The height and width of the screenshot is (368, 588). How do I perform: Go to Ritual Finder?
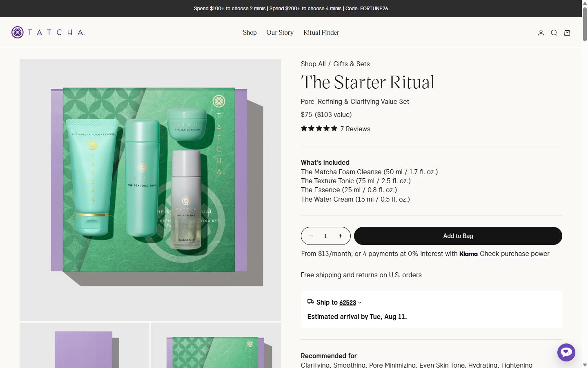[x=321, y=32]
